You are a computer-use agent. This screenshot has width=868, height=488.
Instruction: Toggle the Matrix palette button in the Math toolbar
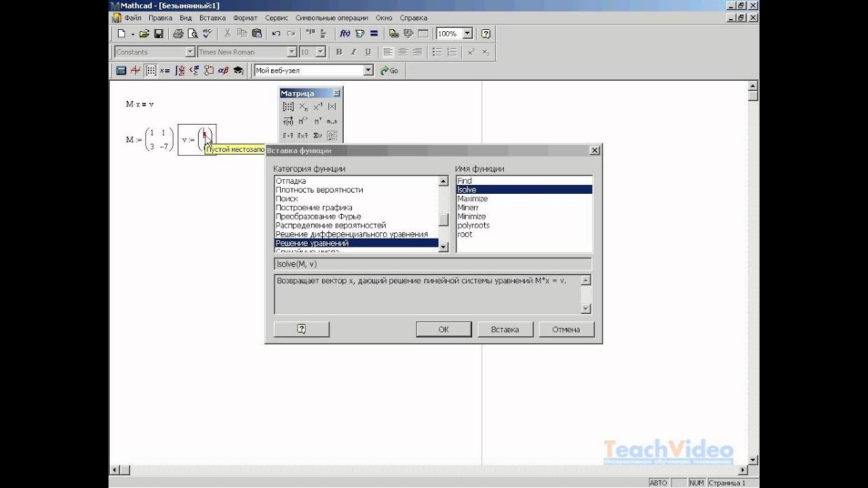(x=151, y=70)
